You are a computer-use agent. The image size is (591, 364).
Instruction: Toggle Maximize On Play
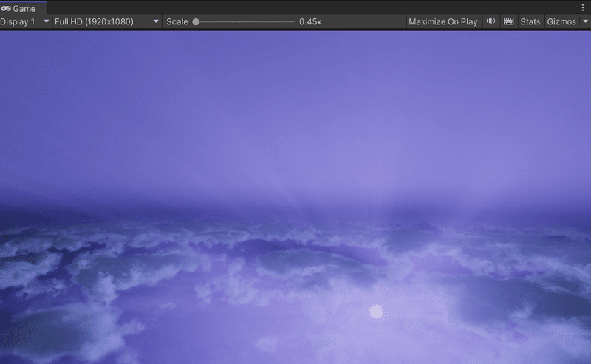(x=443, y=22)
